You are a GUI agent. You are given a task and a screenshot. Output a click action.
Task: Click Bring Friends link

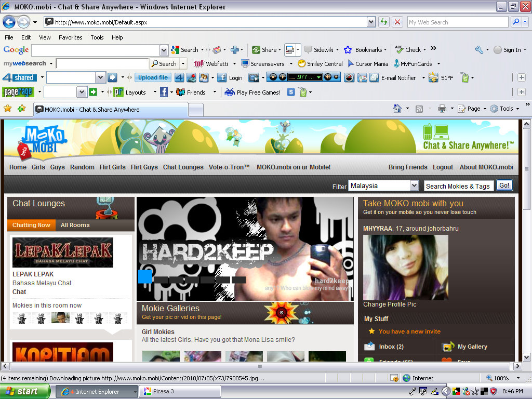(408, 167)
